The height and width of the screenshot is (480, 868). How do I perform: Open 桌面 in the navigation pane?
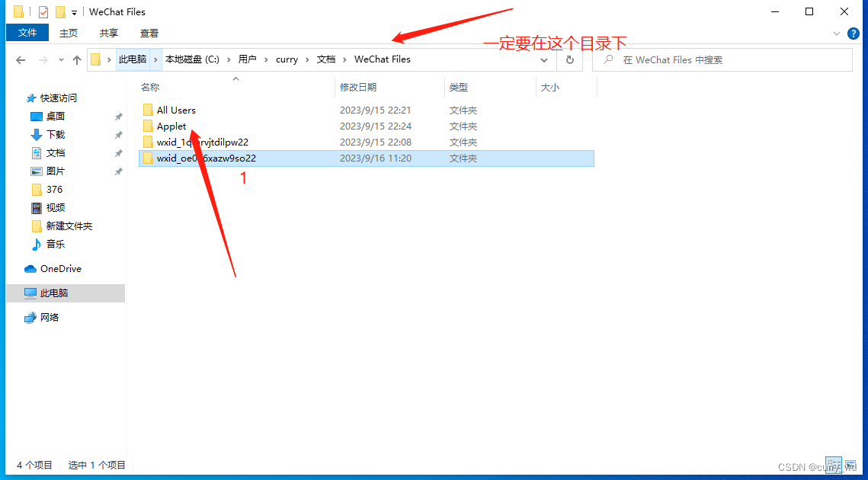point(56,117)
